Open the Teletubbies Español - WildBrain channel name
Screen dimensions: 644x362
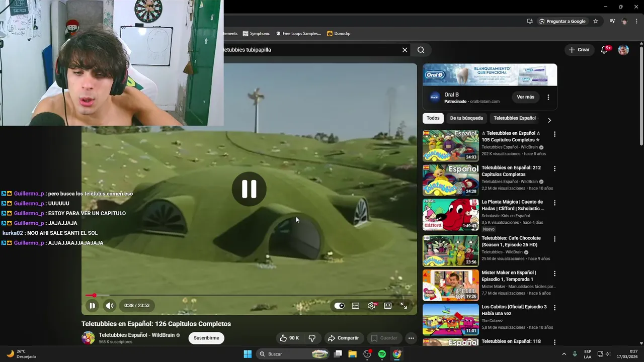(x=137, y=335)
